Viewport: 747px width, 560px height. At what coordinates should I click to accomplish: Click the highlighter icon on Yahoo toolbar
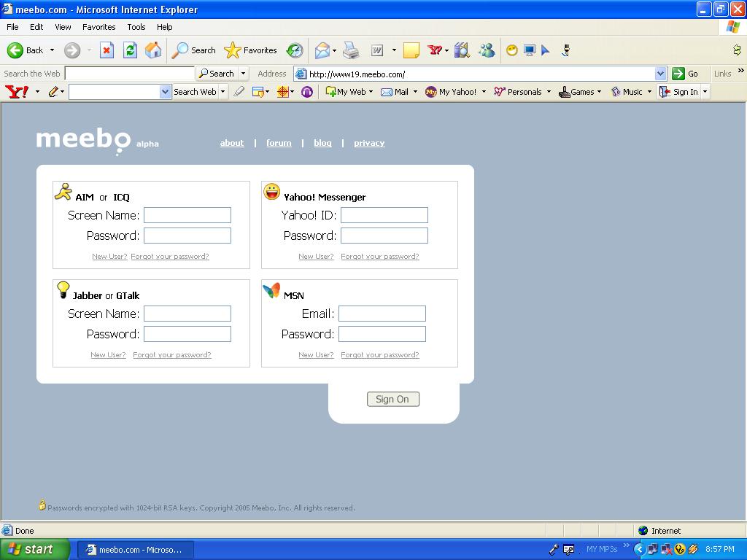tap(239, 91)
